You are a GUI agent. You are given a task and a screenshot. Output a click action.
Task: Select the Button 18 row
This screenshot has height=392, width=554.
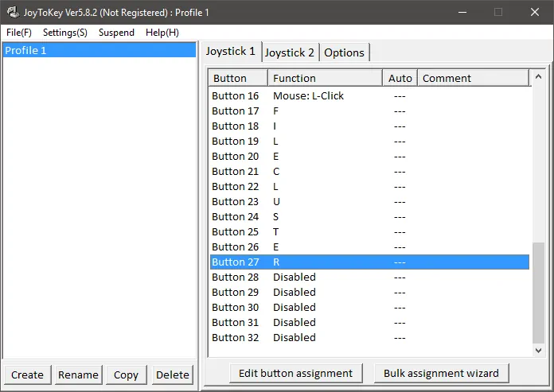369,126
